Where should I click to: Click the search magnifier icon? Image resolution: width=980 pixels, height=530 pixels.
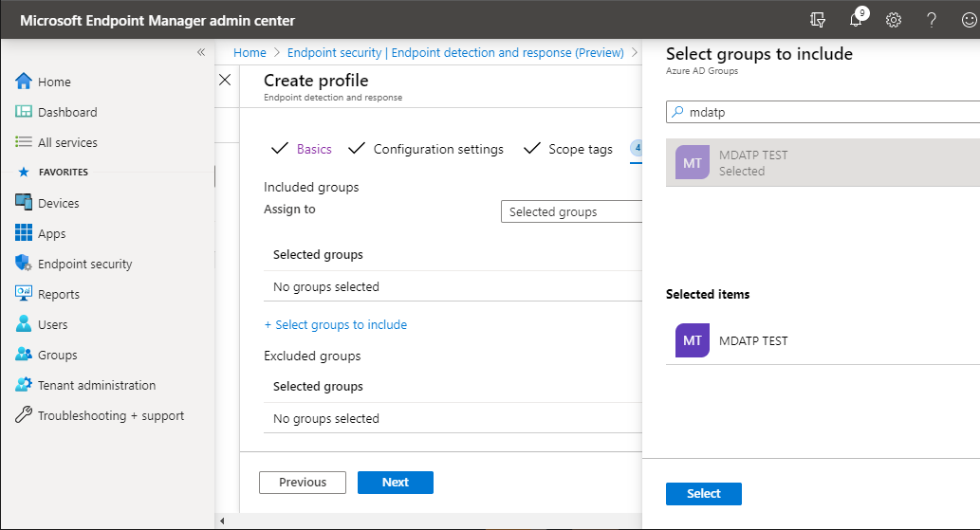click(x=677, y=112)
